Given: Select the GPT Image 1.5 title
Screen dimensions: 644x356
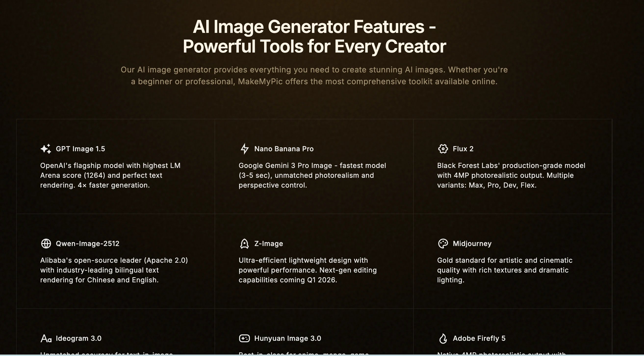Looking at the screenshot, I should (x=80, y=149).
